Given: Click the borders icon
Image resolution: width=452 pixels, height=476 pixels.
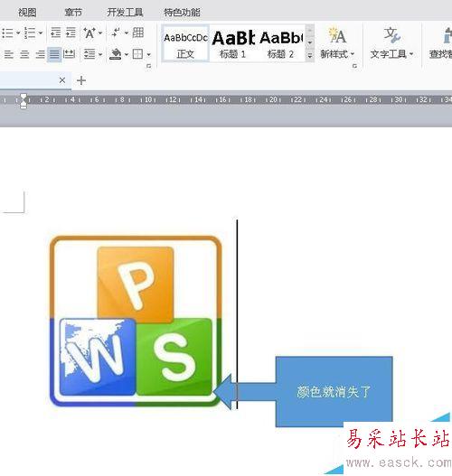Looking at the screenshot, I should pos(138,54).
